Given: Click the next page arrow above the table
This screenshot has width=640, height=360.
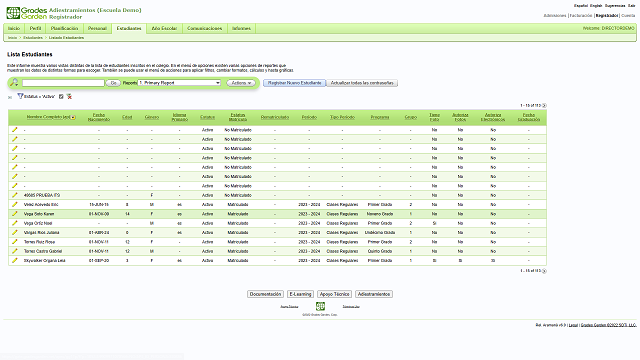Looking at the screenshot, I should 544,106.
